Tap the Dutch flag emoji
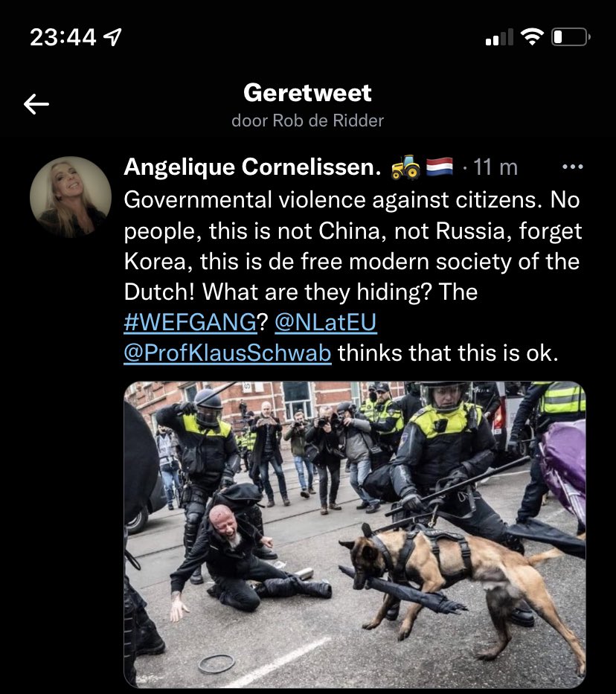Viewport: 616px width, 694px height. 440,167
